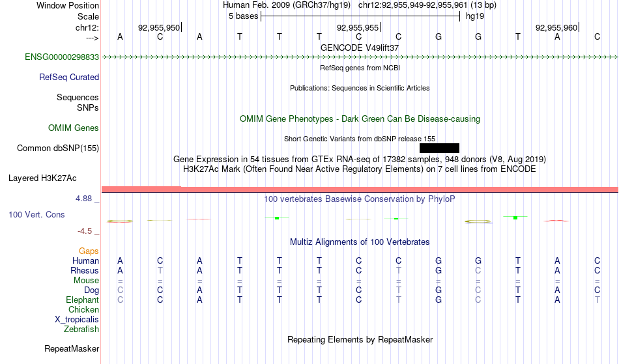Click Publications: Sequences in Scientific Articles title
This screenshot has width=619, height=364.
coord(360,88)
